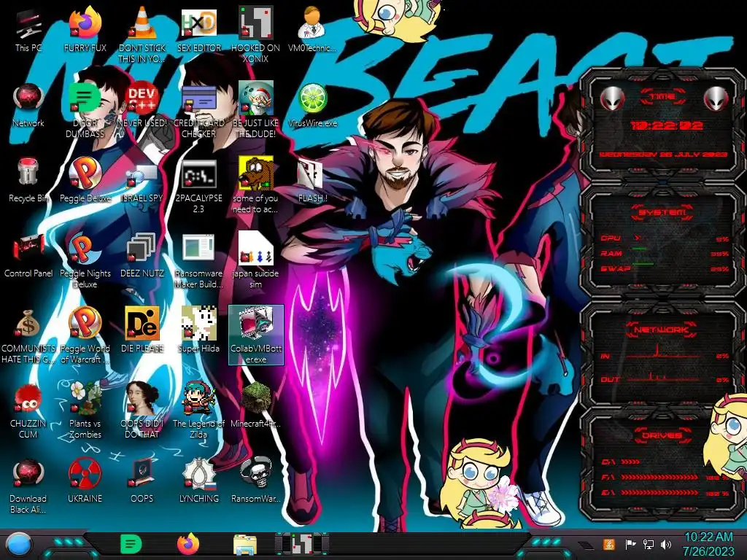Open the Action Center flag tray icon
This screenshot has height=560, width=747.
click(x=630, y=544)
